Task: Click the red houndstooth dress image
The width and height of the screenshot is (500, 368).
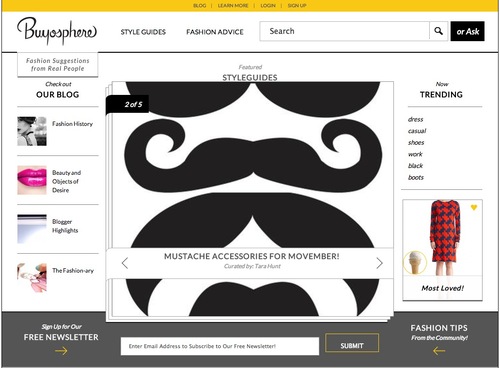Action: (445, 237)
